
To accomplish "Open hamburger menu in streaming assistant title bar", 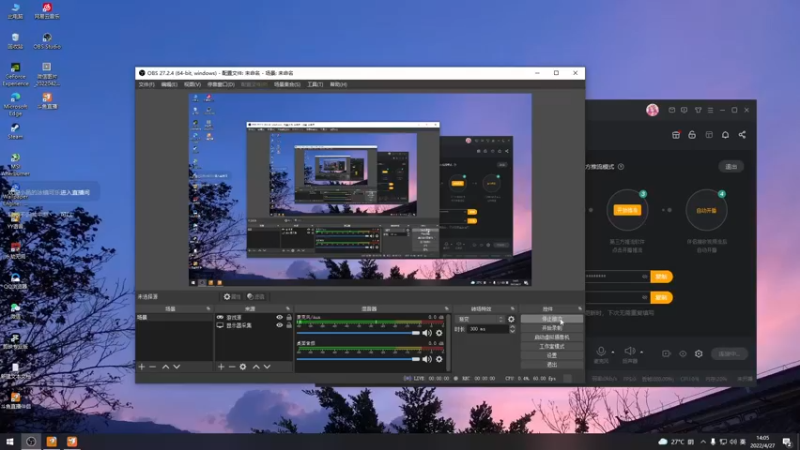I will [710, 110].
